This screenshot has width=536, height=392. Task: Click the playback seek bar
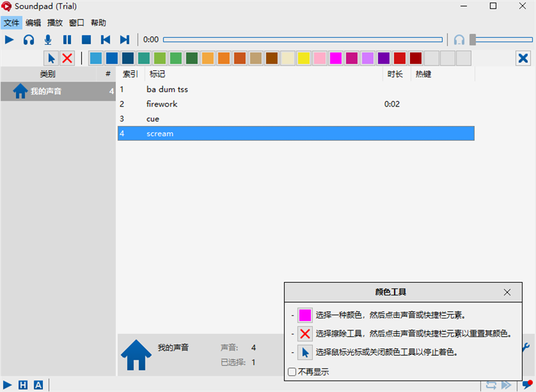[x=303, y=40]
